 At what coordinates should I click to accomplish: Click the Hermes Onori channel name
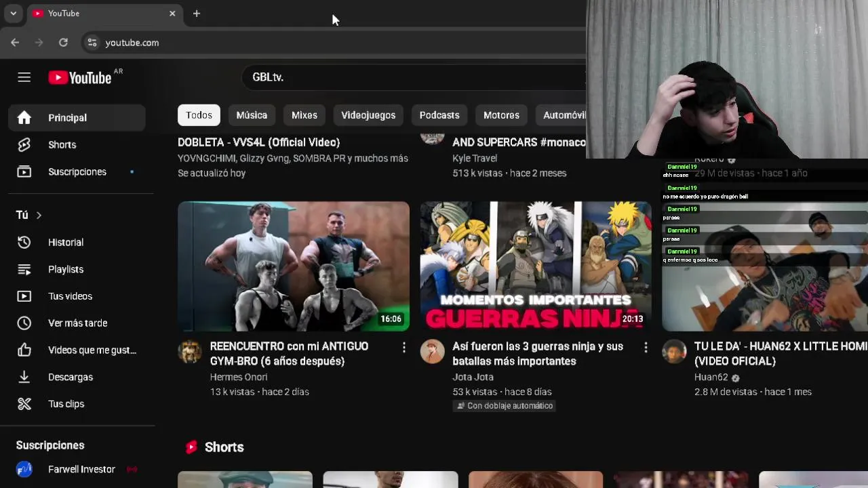239,377
